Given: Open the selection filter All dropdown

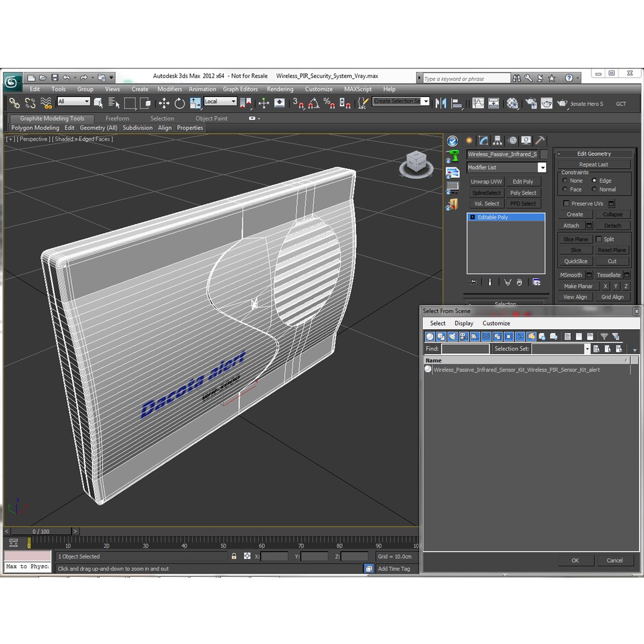Looking at the screenshot, I should click(x=86, y=101).
